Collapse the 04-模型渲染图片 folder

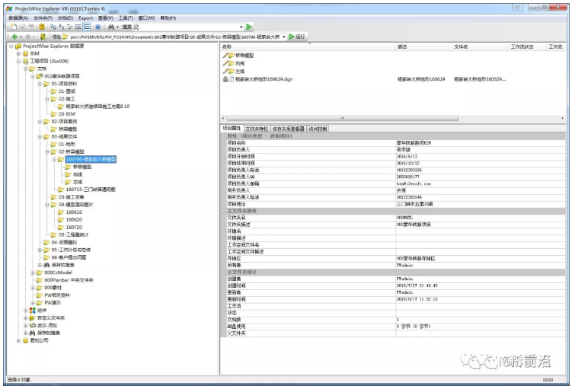pos(47,205)
